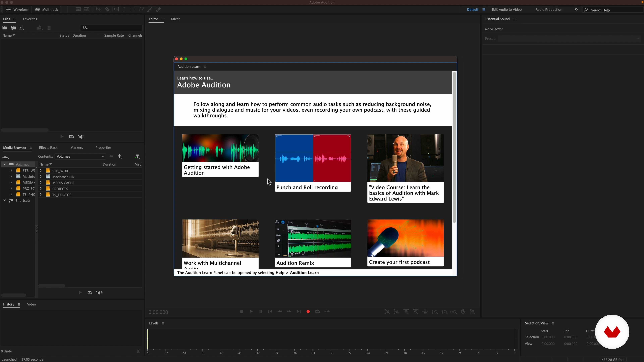Select the Time Selection tool

coord(124,10)
